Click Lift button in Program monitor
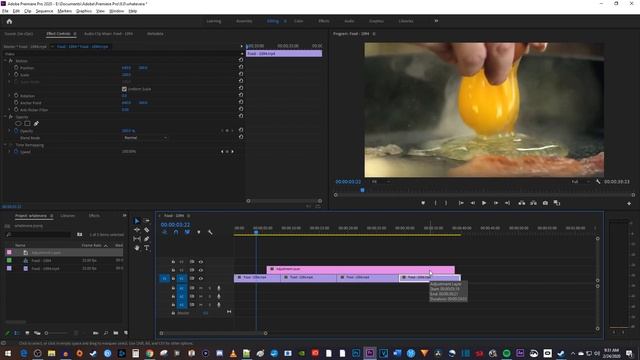This screenshot has height=360, width=640. (522, 203)
